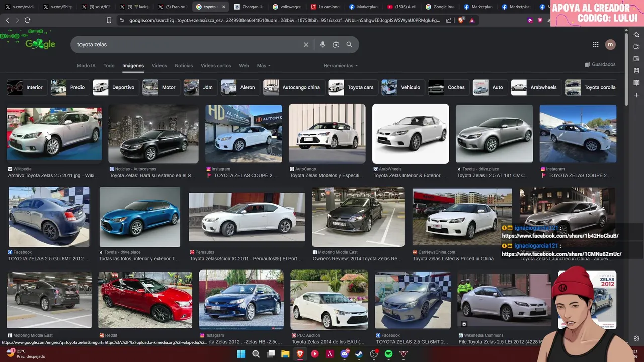Open the Noticias results tab

(x=184, y=66)
